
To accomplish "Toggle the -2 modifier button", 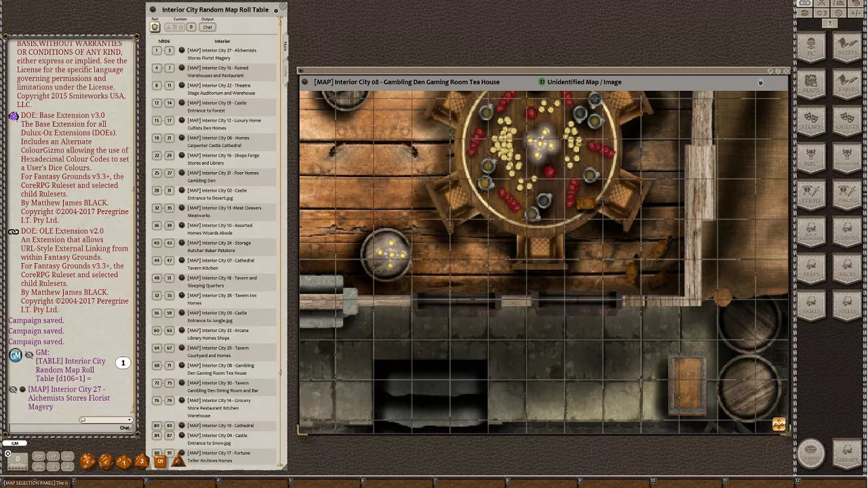I will [x=54, y=466].
